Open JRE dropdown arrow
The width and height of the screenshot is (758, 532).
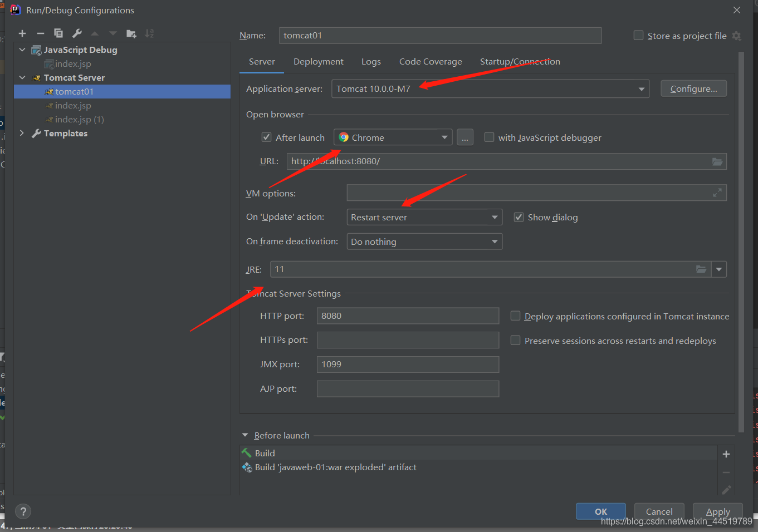pyautogui.click(x=719, y=269)
